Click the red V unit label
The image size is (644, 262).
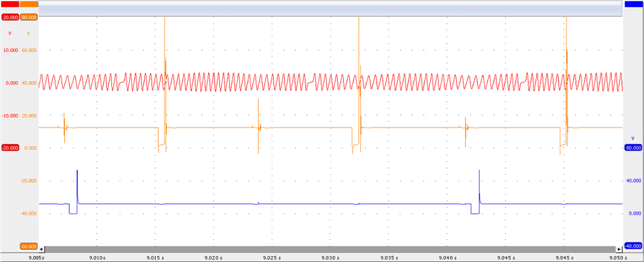click(10, 33)
